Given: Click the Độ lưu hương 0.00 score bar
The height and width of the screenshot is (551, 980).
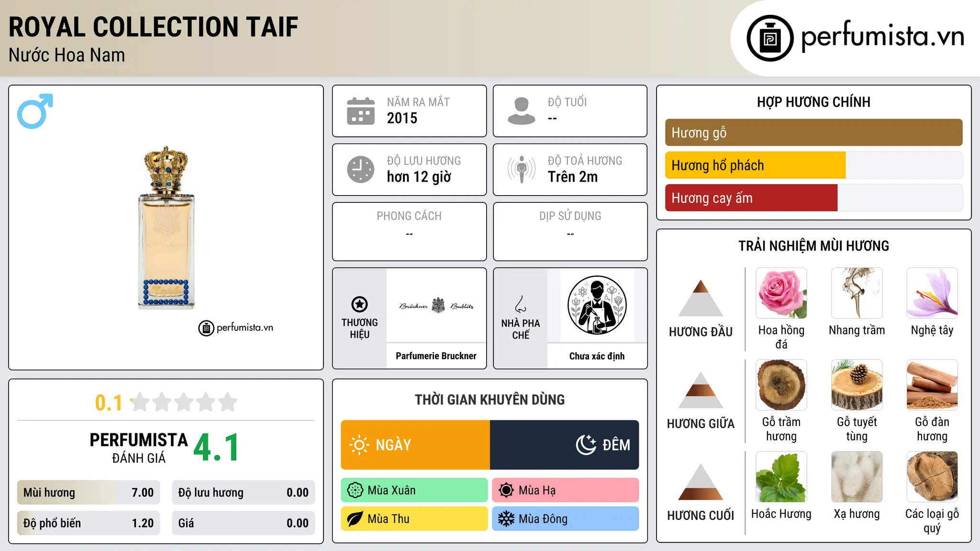Looking at the screenshot, I should pos(243,493).
